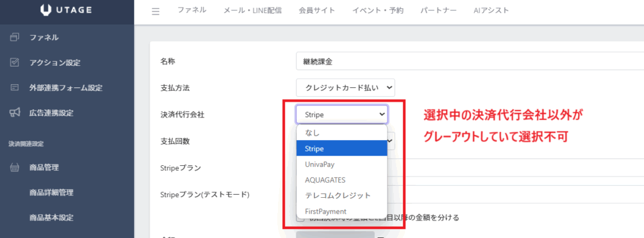Click the アクション設定 checkbox icon
Screen dimensions: 644x238
14,63
